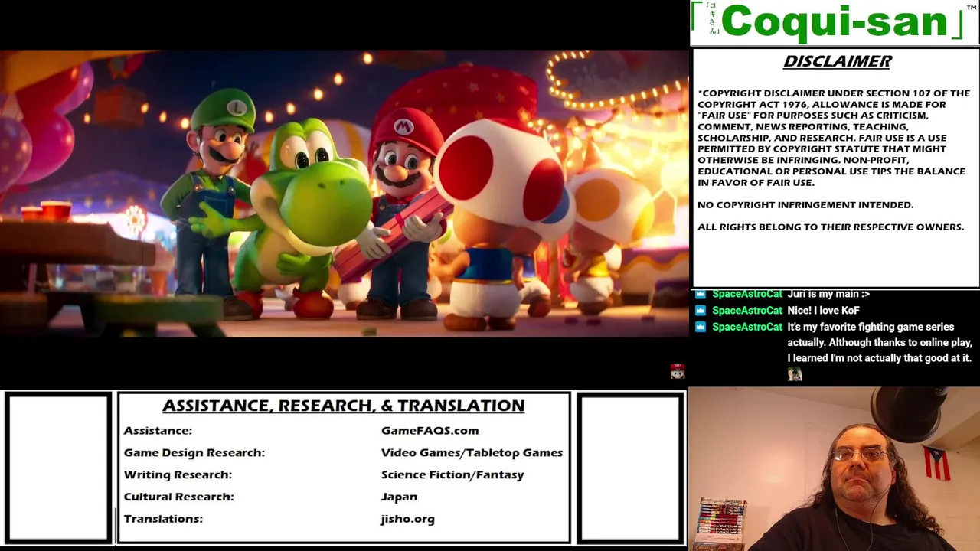Click the "ASSISTANCE, RESEARCH, & TRANSLATION" heading
The image size is (980, 551).
pos(343,406)
